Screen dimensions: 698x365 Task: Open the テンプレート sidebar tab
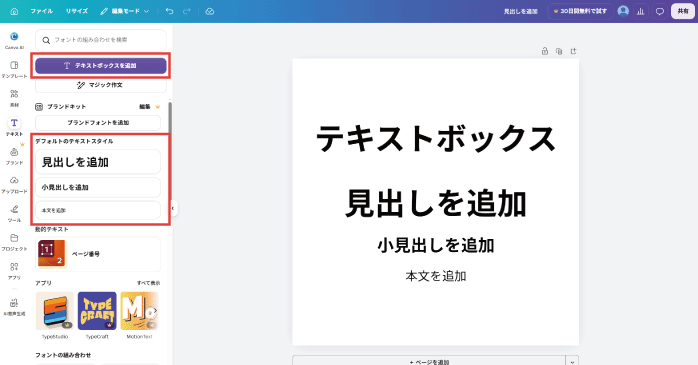pyautogui.click(x=14, y=69)
